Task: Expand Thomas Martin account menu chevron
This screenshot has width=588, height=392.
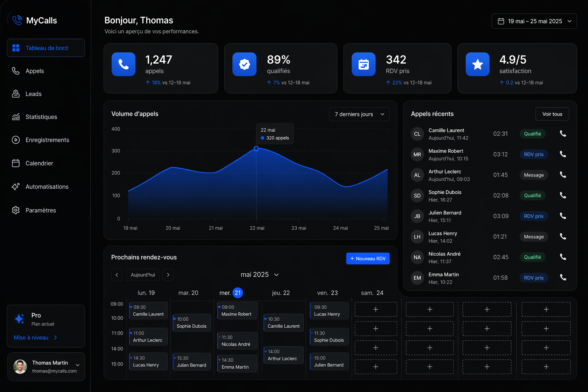Action: point(78,365)
